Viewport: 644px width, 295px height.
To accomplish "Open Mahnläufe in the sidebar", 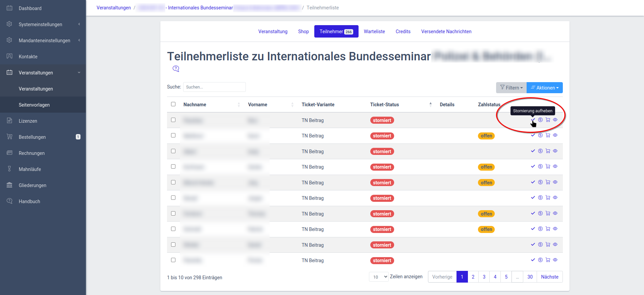I will coord(30,169).
